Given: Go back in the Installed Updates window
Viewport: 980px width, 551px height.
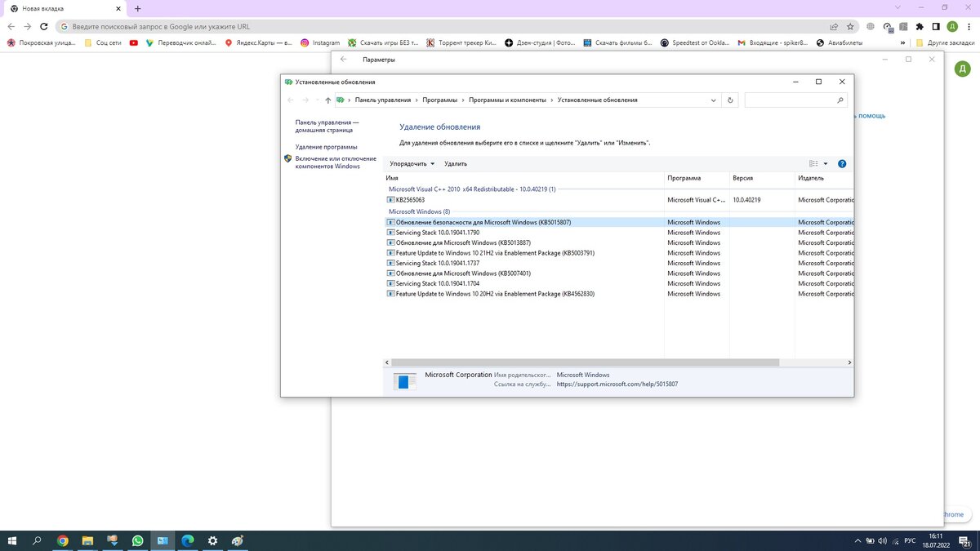Looking at the screenshot, I should 291,100.
